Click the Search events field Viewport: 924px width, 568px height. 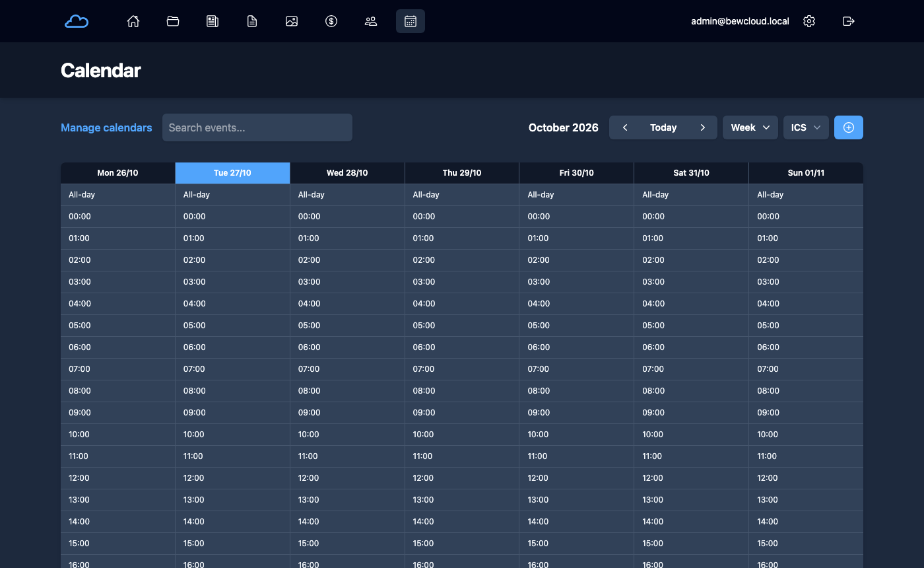(257, 127)
